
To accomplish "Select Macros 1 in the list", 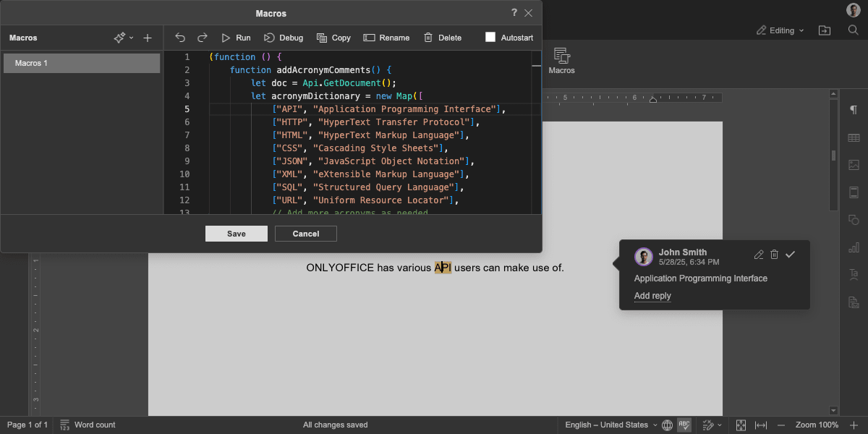I will click(82, 63).
